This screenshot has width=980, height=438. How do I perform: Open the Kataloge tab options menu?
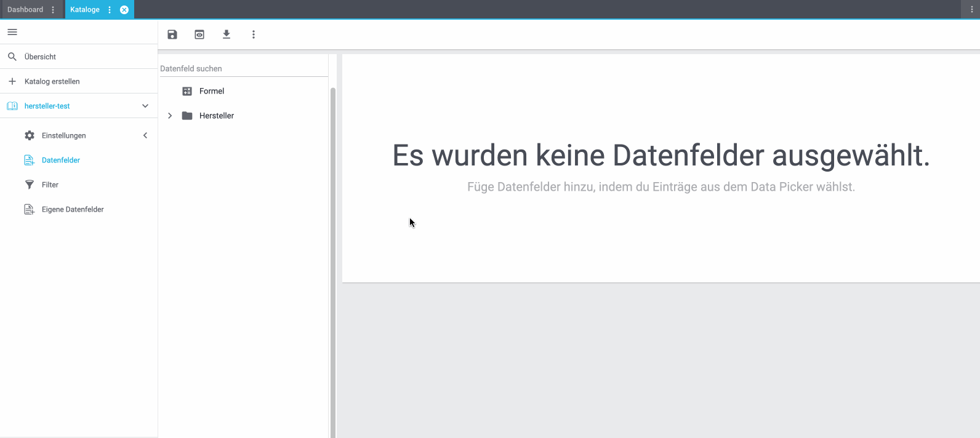click(110, 10)
